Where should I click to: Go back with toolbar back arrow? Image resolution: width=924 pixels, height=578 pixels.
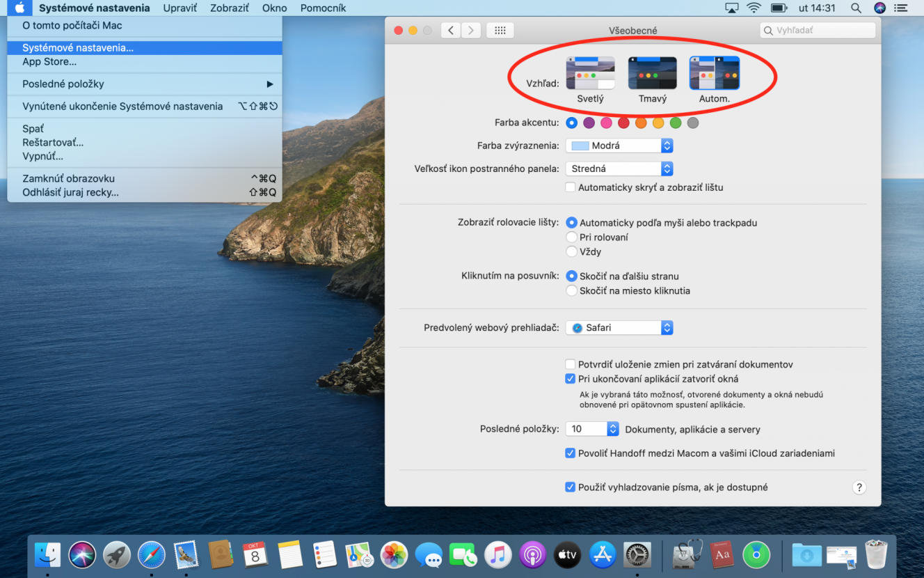pos(451,30)
